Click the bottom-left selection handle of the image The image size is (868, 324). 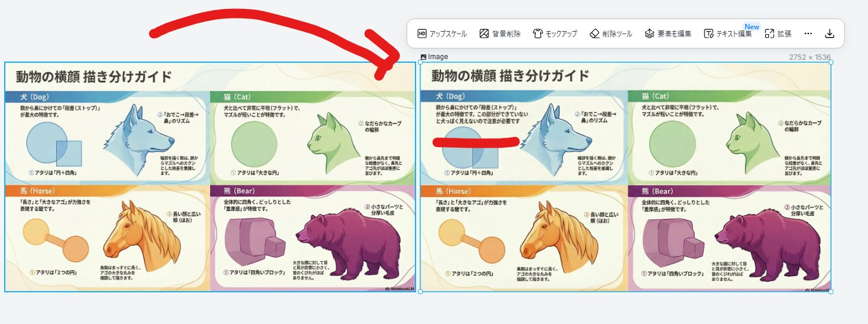tap(420, 292)
